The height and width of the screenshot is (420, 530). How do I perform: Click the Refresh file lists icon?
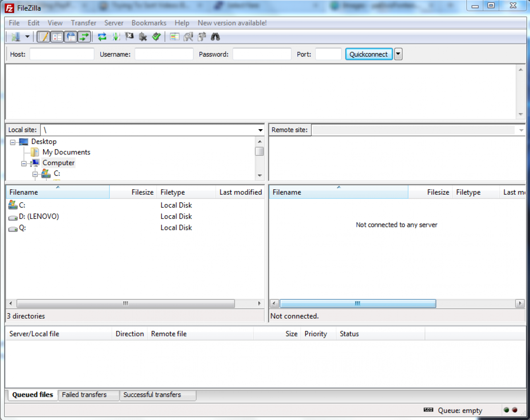coord(102,37)
